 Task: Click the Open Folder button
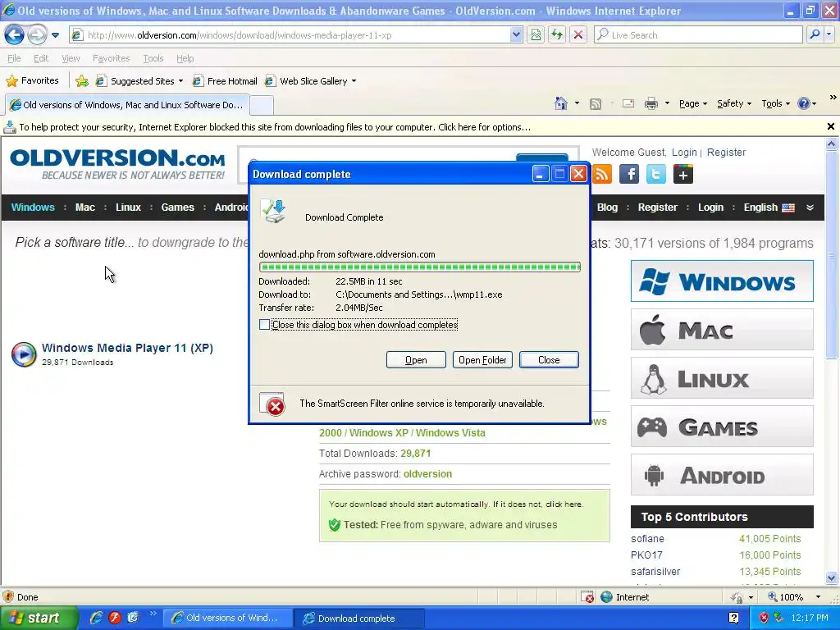(x=482, y=360)
